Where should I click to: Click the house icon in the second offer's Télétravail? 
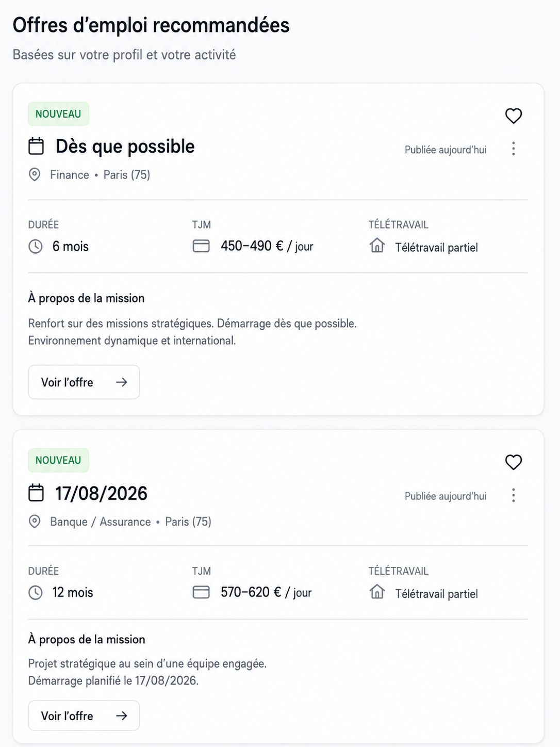pyautogui.click(x=377, y=591)
